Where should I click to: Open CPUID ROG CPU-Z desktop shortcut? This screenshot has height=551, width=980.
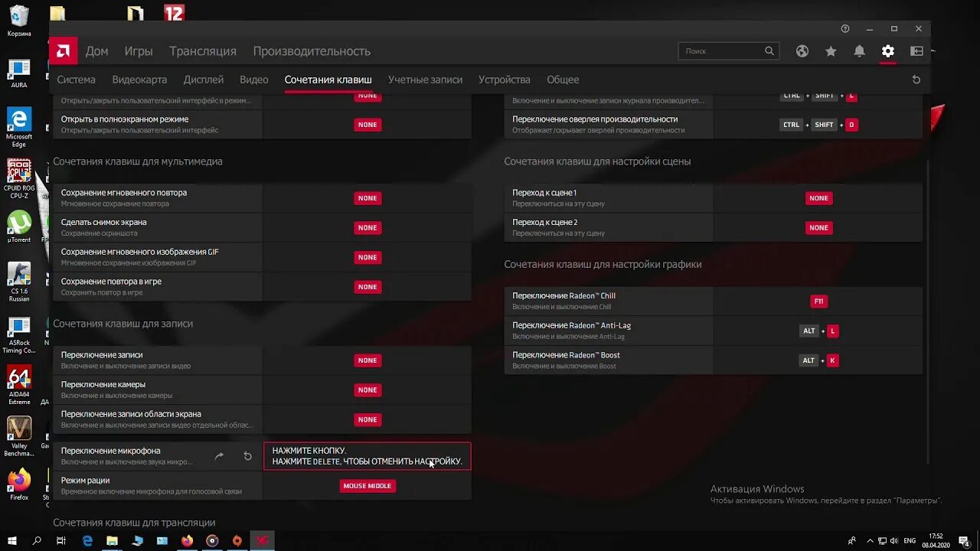point(19,179)
